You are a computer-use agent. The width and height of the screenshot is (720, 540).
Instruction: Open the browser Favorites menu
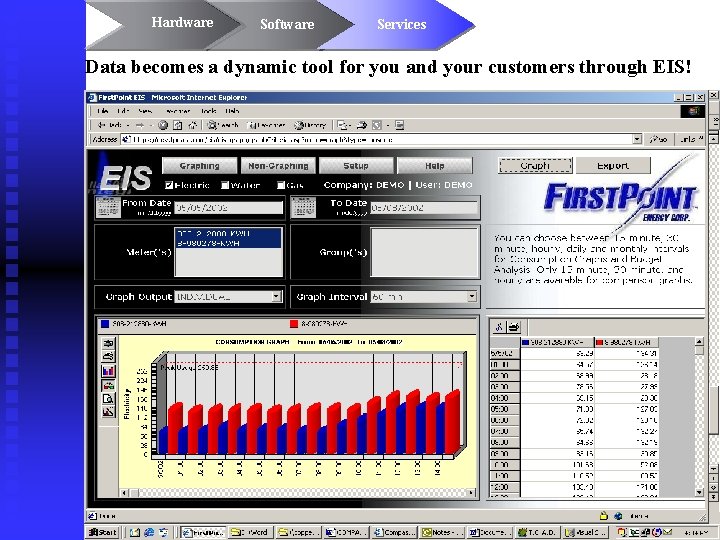[x=178, y=111]
